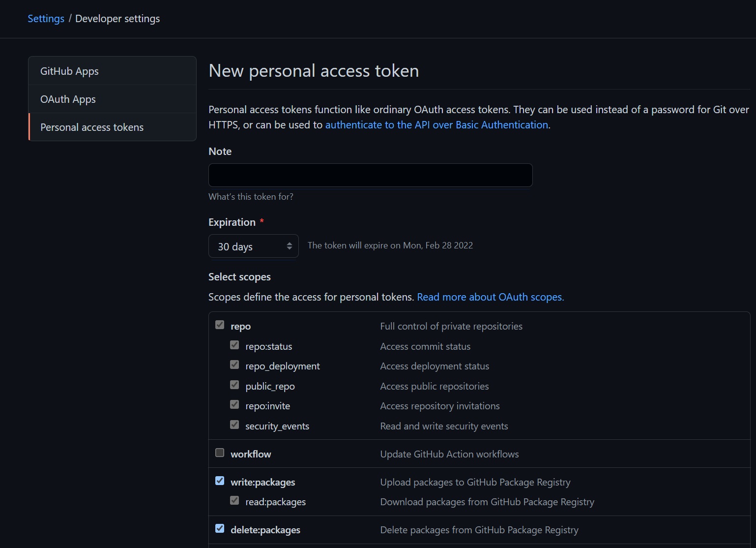Toggle the repo:invite scope checkbox

coord(234,405)
